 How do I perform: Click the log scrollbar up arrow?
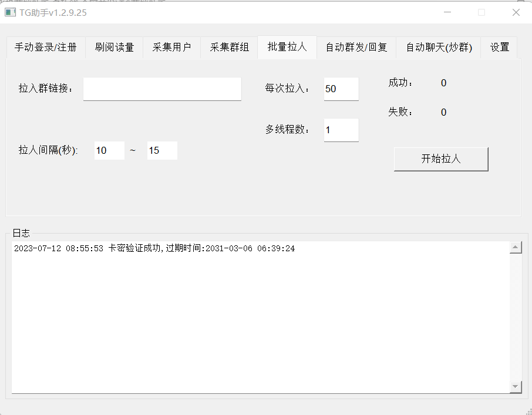tap(516, 248)
